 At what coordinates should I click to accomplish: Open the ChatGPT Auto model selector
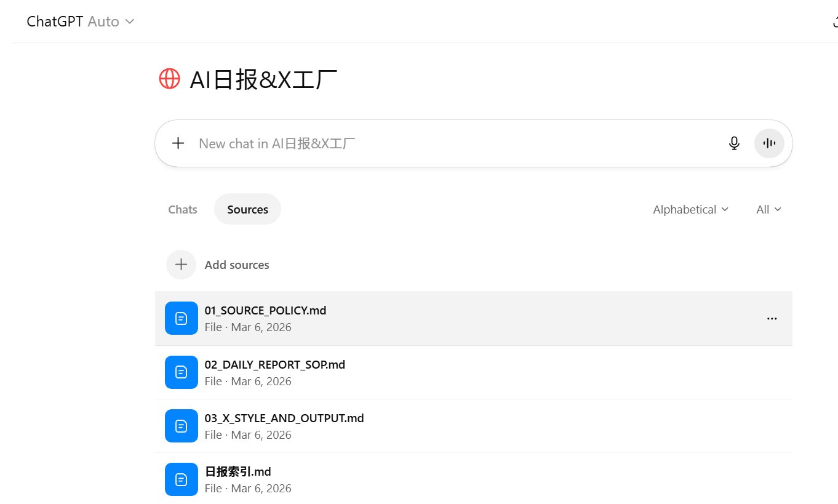pos(80,22)
